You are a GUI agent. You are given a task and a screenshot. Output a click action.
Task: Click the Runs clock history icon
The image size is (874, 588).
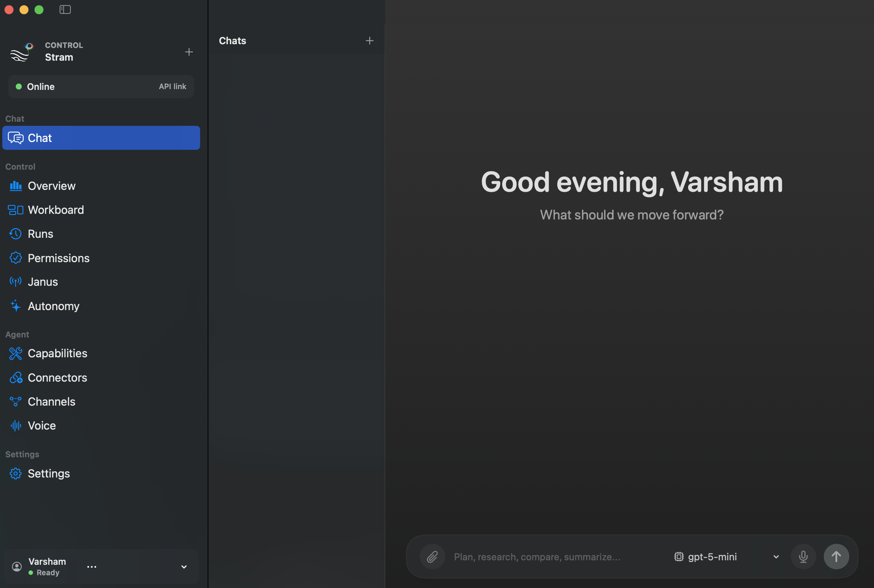point(16,234)
